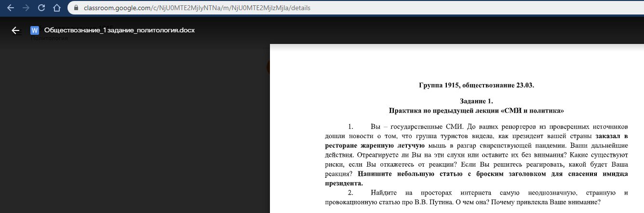Click the blue Word document icon
644x213 pixels.
coord(35,30)
